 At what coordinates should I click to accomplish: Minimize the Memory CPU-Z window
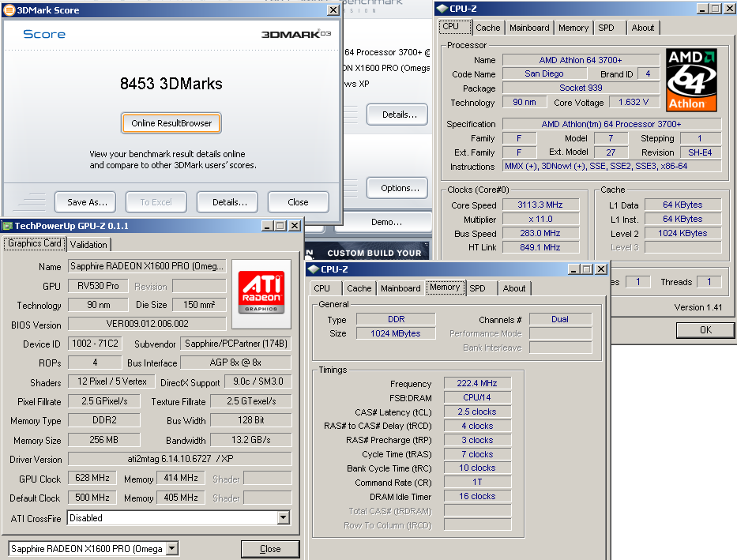[x=573, y=269]
